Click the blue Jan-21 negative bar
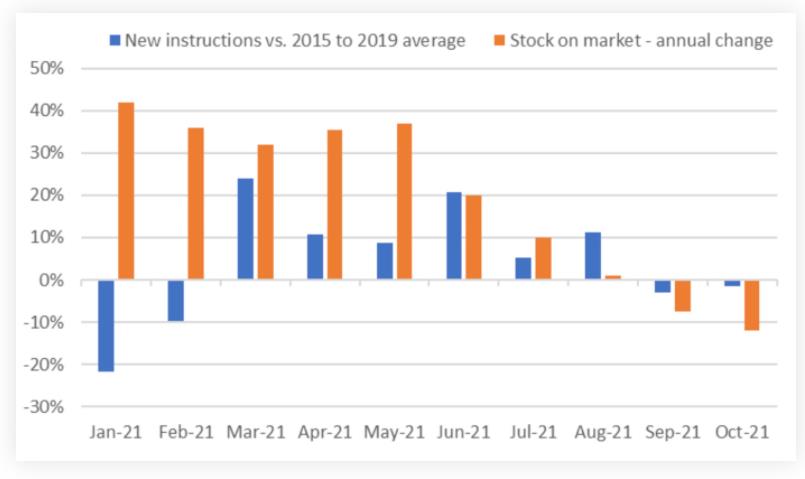 point(106,326)
